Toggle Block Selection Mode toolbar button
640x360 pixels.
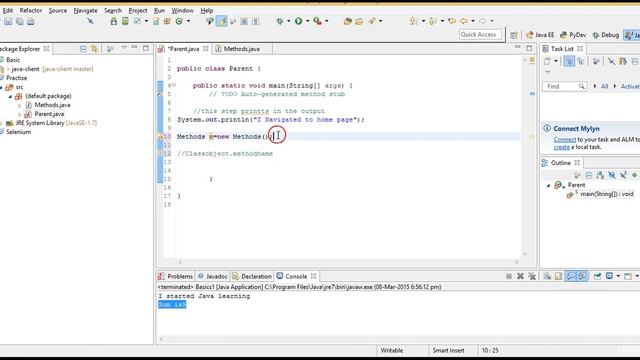pyautogui.click(x=244, y=21)
